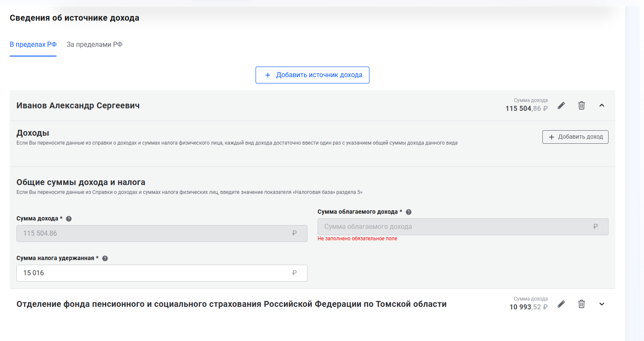Switch to the В пределах РФ tab
The image size is (644, 341).
click(x=33, y=45)
